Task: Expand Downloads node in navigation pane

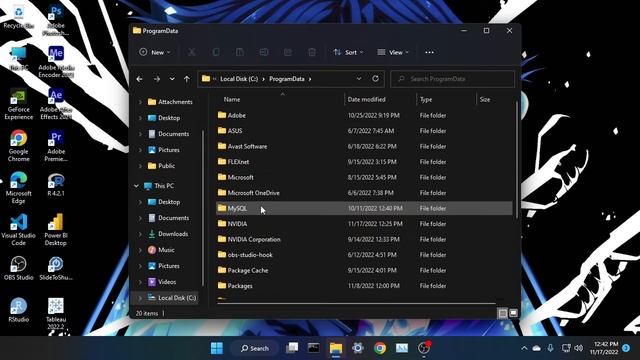Action: point(140,234)
